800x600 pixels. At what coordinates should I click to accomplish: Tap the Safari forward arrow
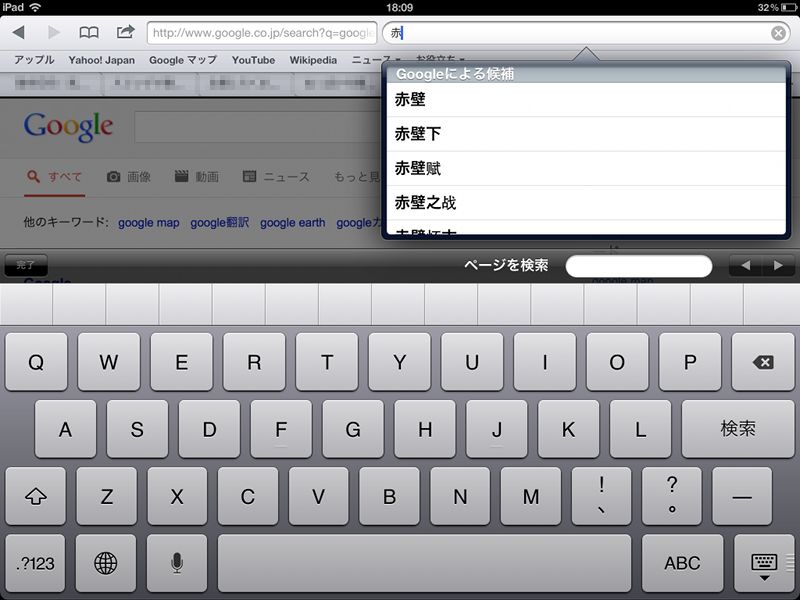(x=54, y=33)
